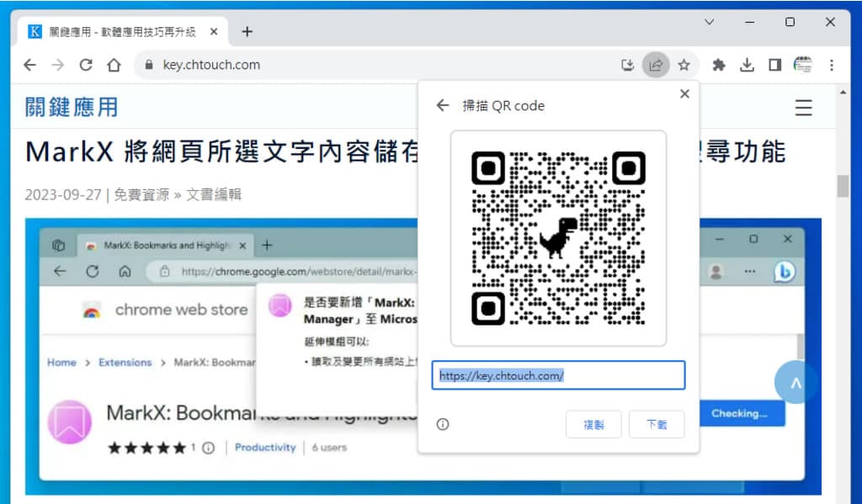Show Chrome downloads tray
The image size is (862, 504).
click(747, 66)
